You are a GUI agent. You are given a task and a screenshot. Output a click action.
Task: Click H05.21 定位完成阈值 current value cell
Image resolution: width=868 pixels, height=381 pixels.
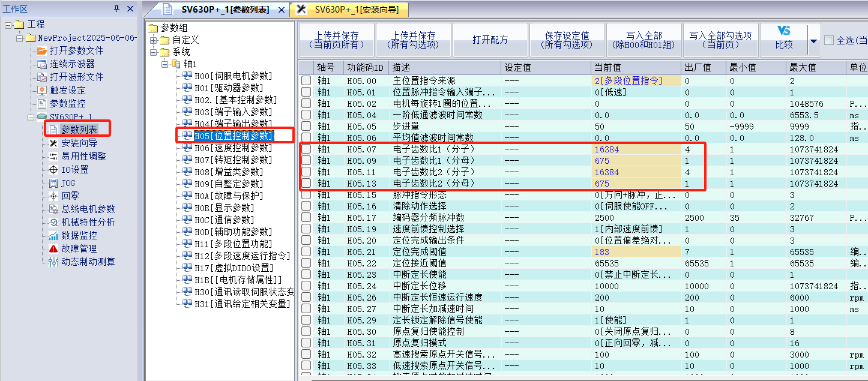(635, 252)
